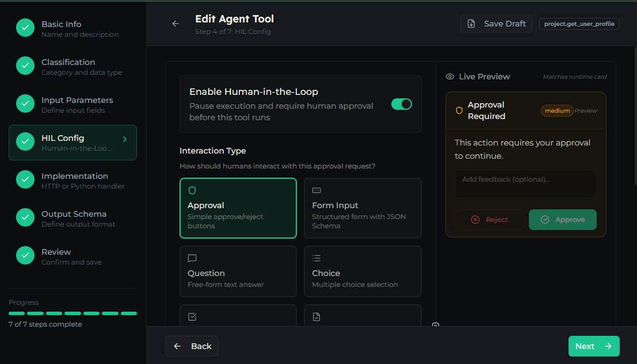Click the medium risk badge
This screenshot has width=637, height=364.
[x=557, y=111]
